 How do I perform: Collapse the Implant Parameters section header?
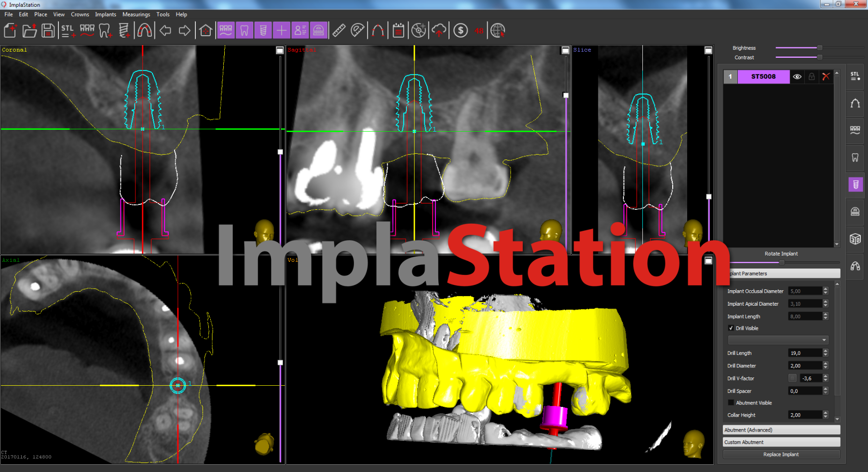pos(781,273)
